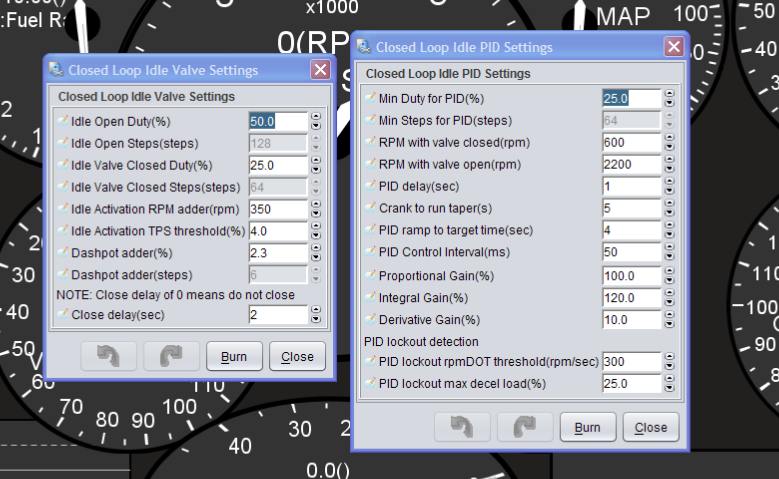Image resolution: width=779 pixels, height=479 pixels.
Task: Click the undo arrow in Idle Valve Settings
Action: click(108, 356)
